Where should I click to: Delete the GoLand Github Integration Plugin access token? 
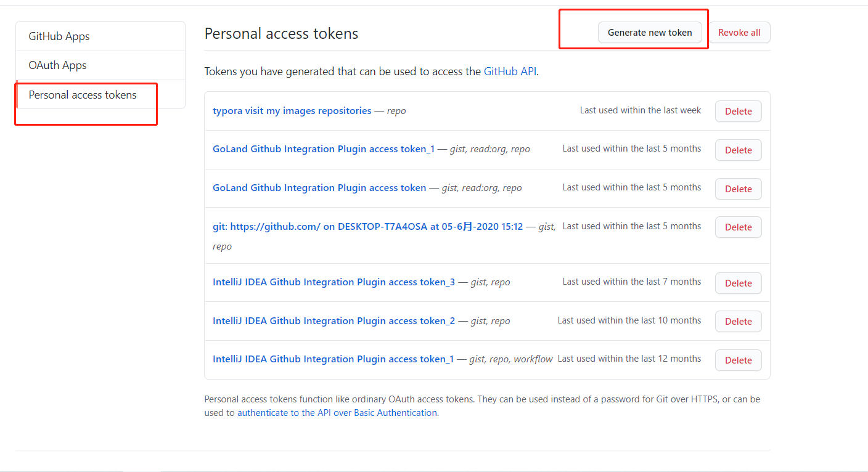click(x=738, y=189)
